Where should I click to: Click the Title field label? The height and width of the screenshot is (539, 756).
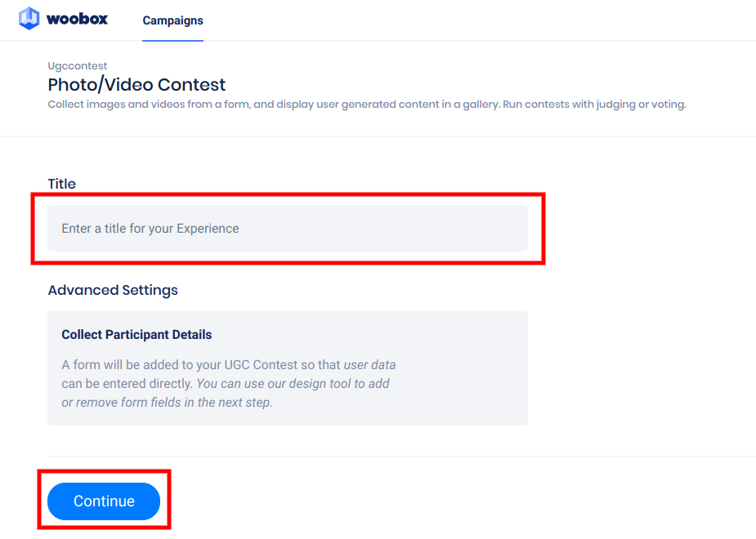62,184
